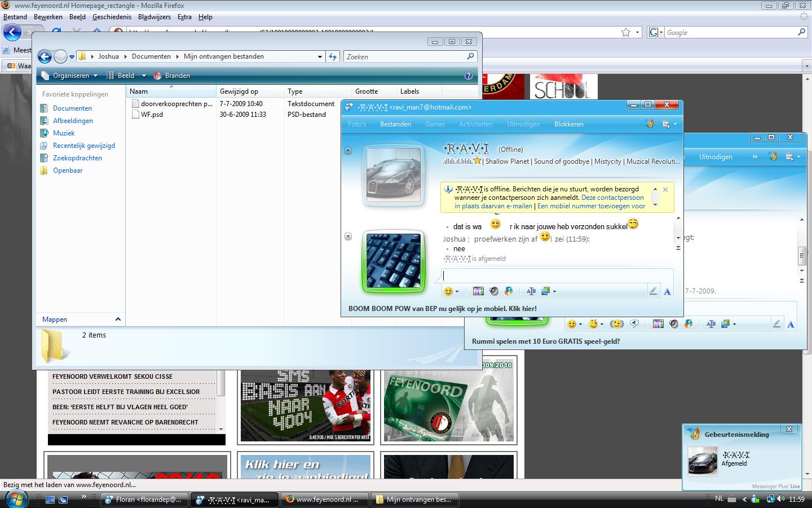This screenshot has width=812, height=508.
Task: Select Blokkeren in RAVI chat
Action: [x=569, y=124]
